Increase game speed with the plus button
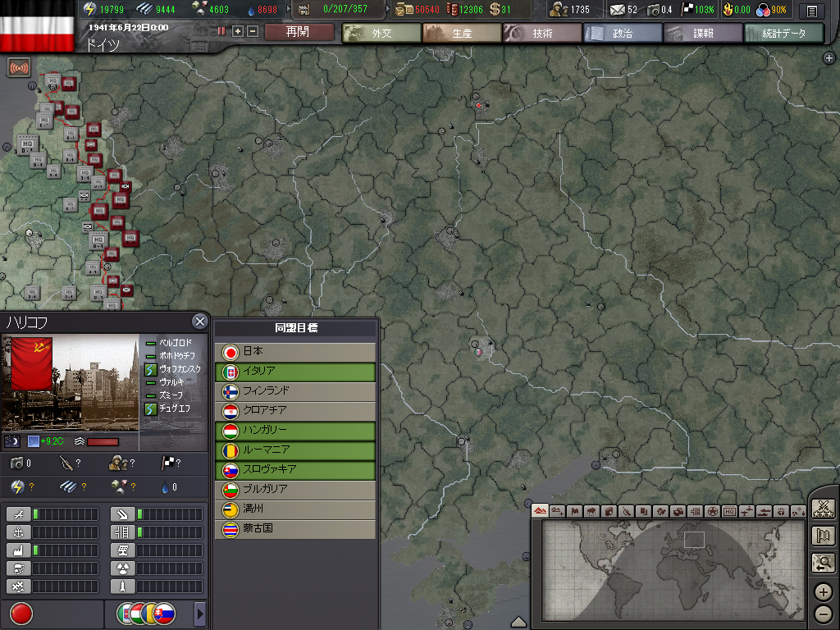 click(238, 31)
